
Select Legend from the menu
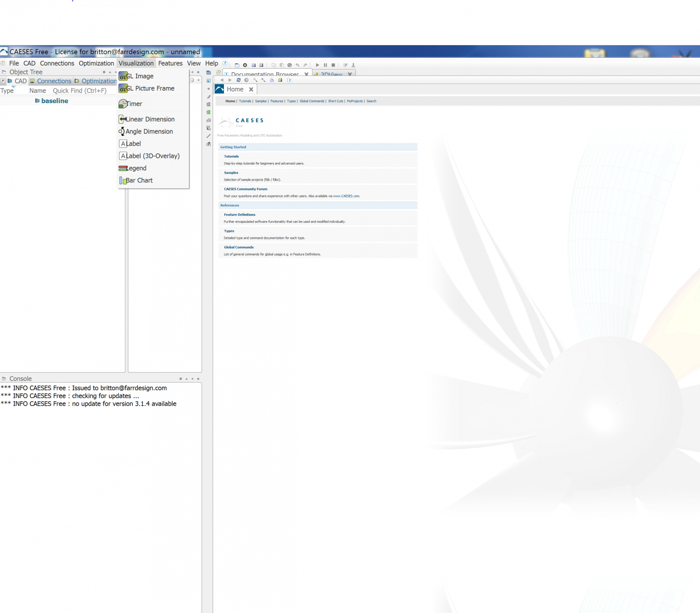click(x=153, y=168)
